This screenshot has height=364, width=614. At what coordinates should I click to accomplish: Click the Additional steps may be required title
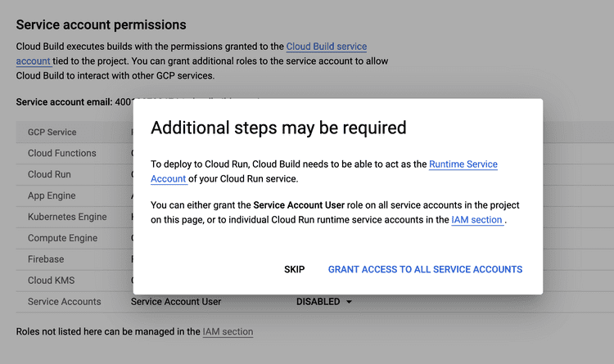point(278,128)
